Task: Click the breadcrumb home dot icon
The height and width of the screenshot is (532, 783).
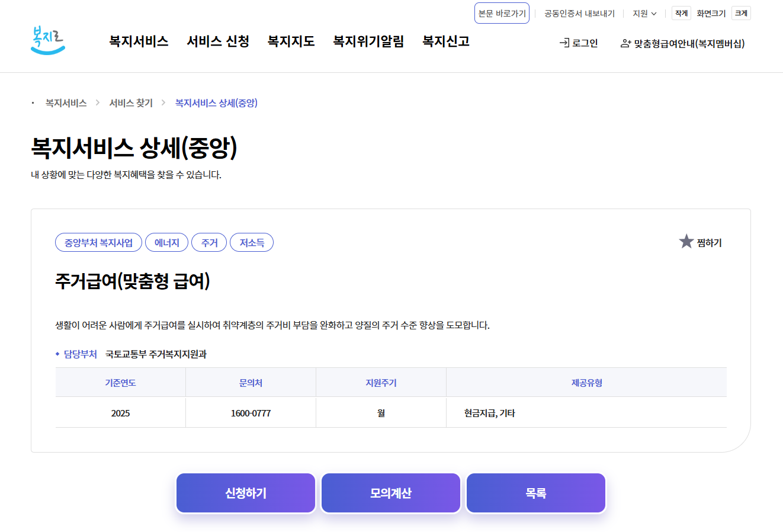Action: (x=31, y=102)
